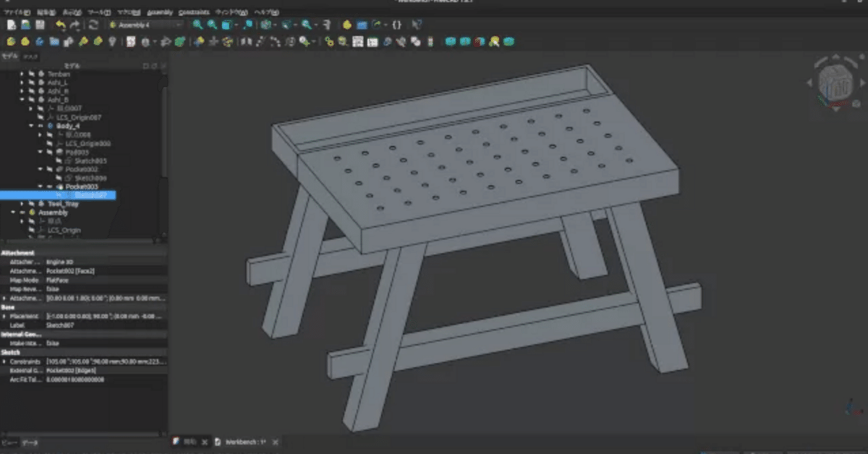Collapse the Body_4 tree item
This screenshot has width=868, height=454.
30,126
